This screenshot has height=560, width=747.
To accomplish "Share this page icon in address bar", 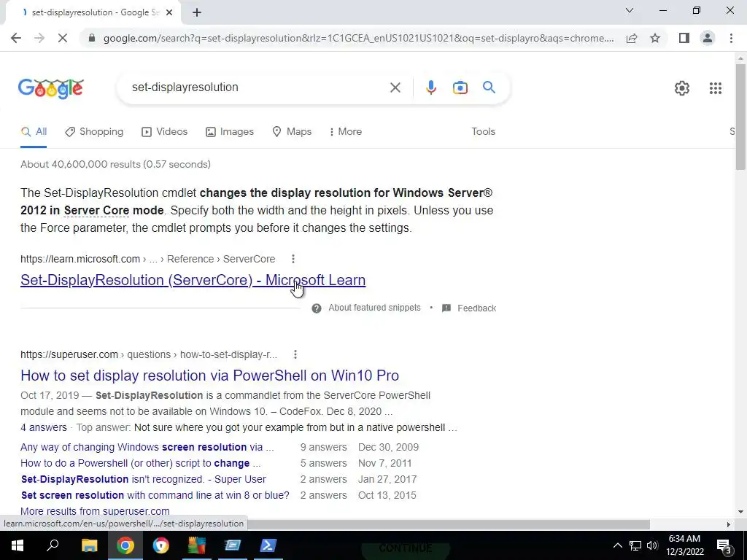I will click(632, 38).
